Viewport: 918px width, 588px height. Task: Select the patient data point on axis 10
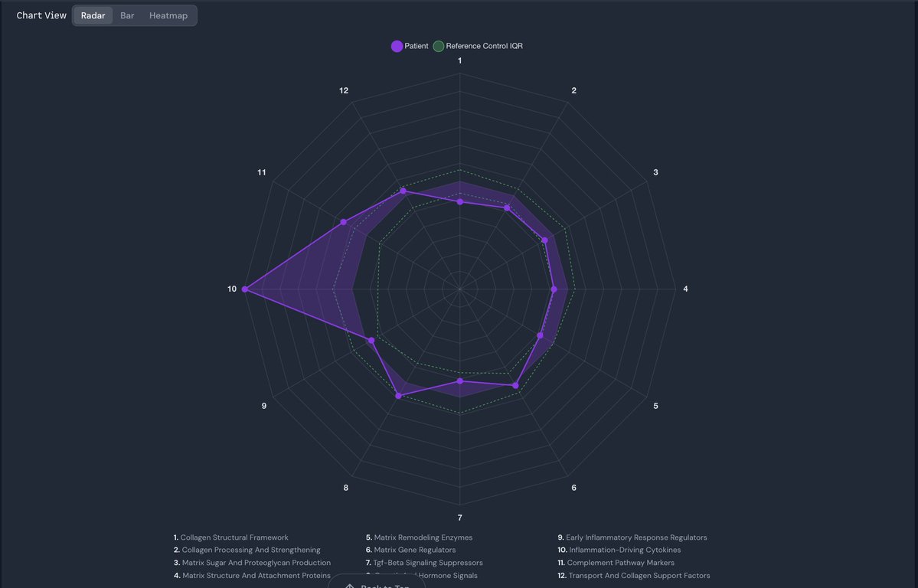tap(245, 289)
